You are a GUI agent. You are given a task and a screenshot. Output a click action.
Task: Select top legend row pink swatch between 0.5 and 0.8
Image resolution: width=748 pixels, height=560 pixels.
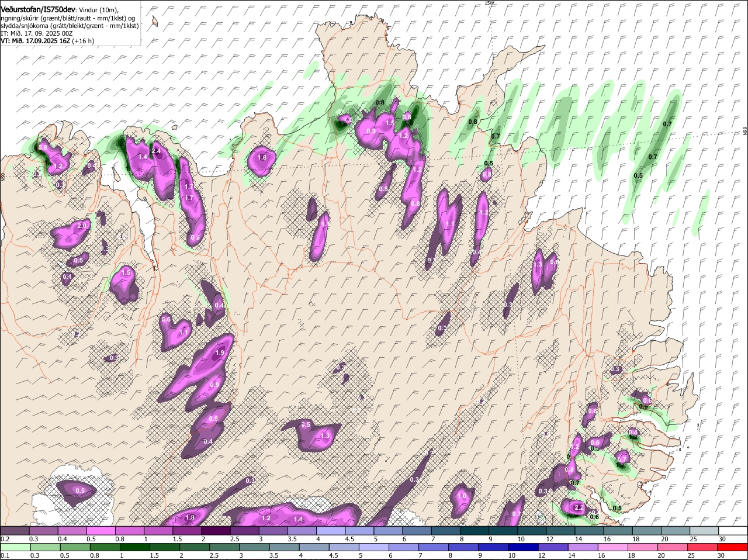[101, 531]
